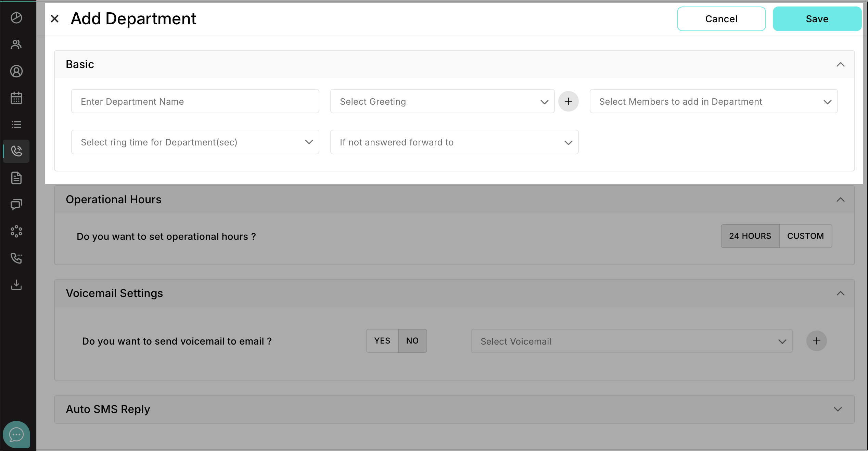868x451 pixels.
Task: Open the chat messages icon in sidebar
Action: point(16,205)
